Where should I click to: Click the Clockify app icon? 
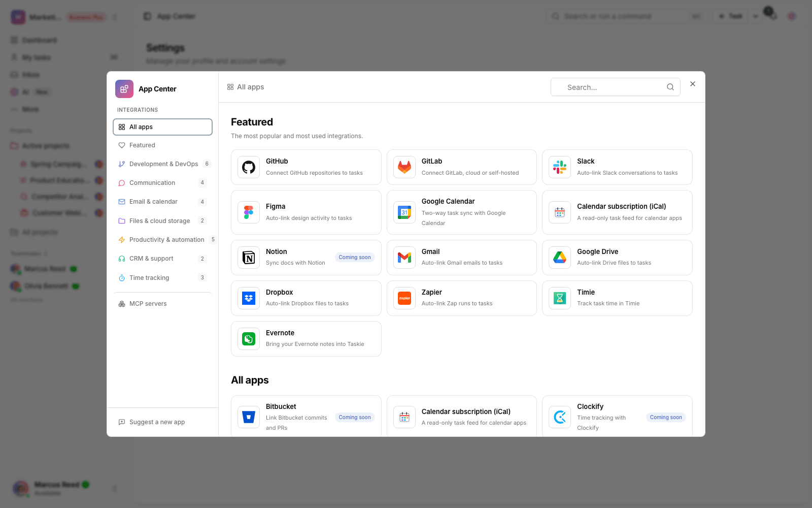[560, 417]
